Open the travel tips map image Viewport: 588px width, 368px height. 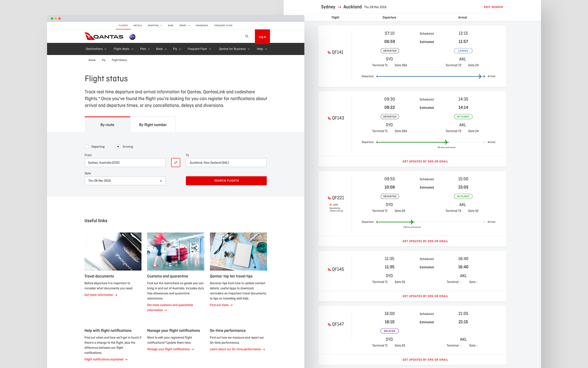(x=238, y=251)
